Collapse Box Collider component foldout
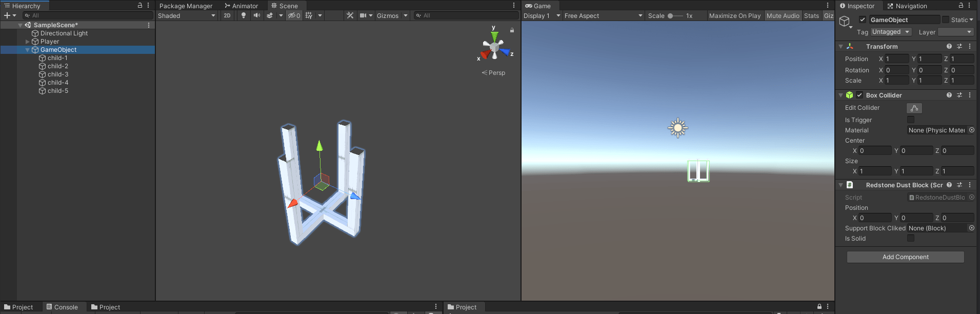 [841, 95]
